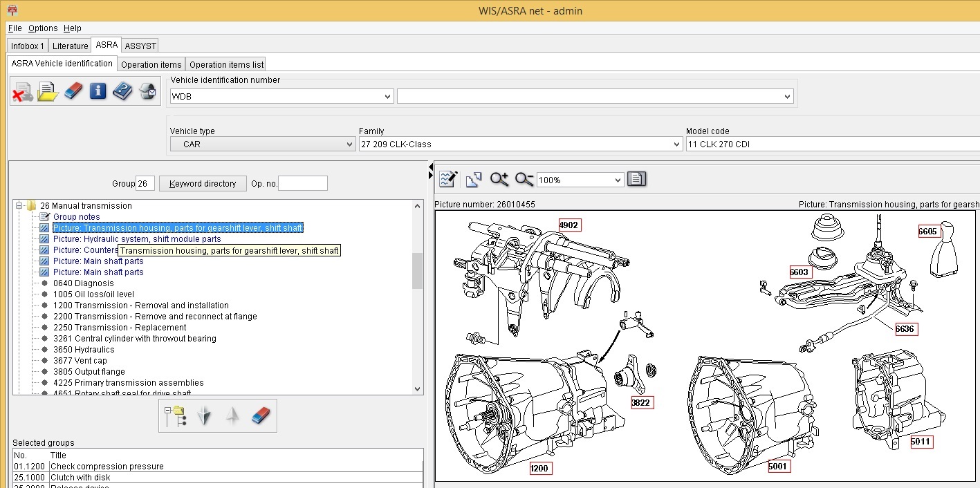The height and width of the screenshot is (488, 980).
Task: Click the open folder document icon
Action: (48, 91)
